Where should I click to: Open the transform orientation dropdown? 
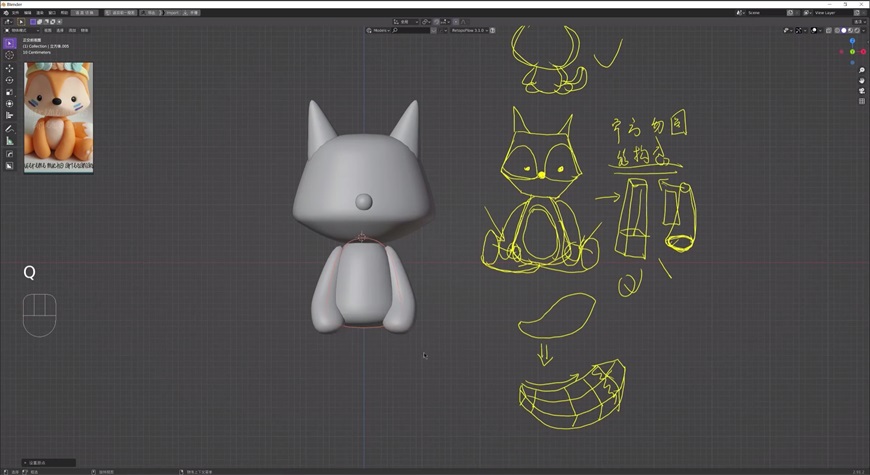[x=406, y=22]
